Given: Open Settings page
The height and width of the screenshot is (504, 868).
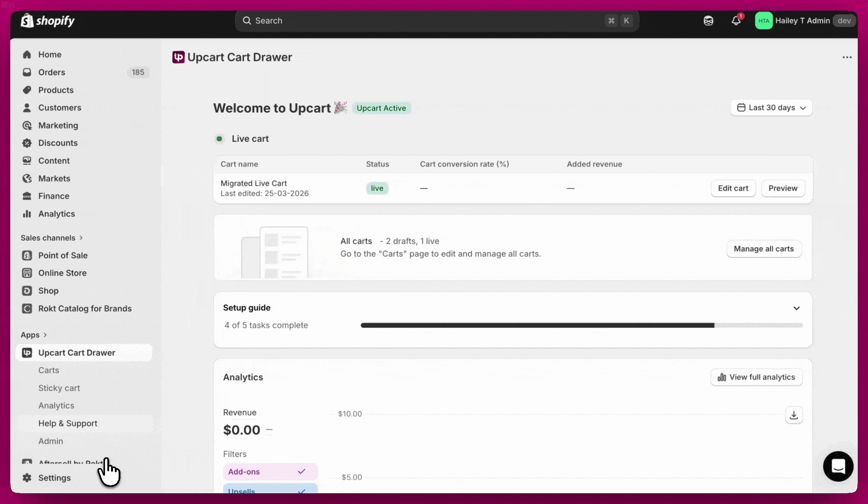Looking at the screenshot, I should pyautogui.click(x=54, y=478).
